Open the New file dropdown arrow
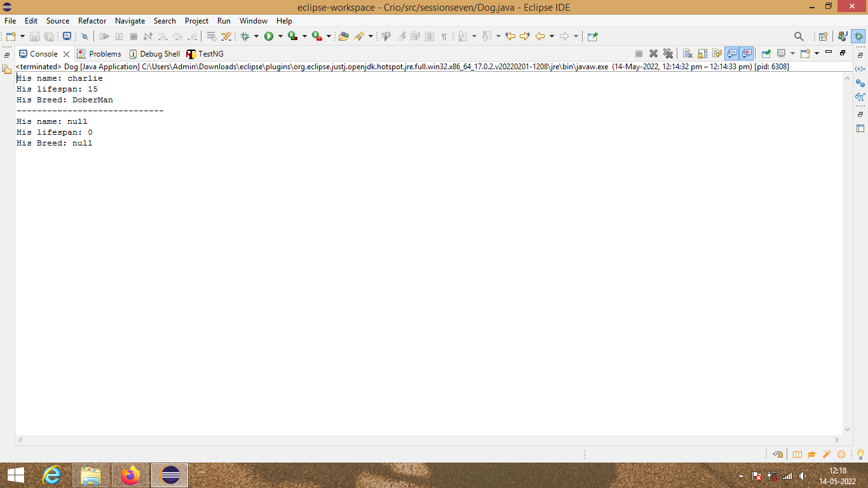The image size is (868, 488). point(22,36)
